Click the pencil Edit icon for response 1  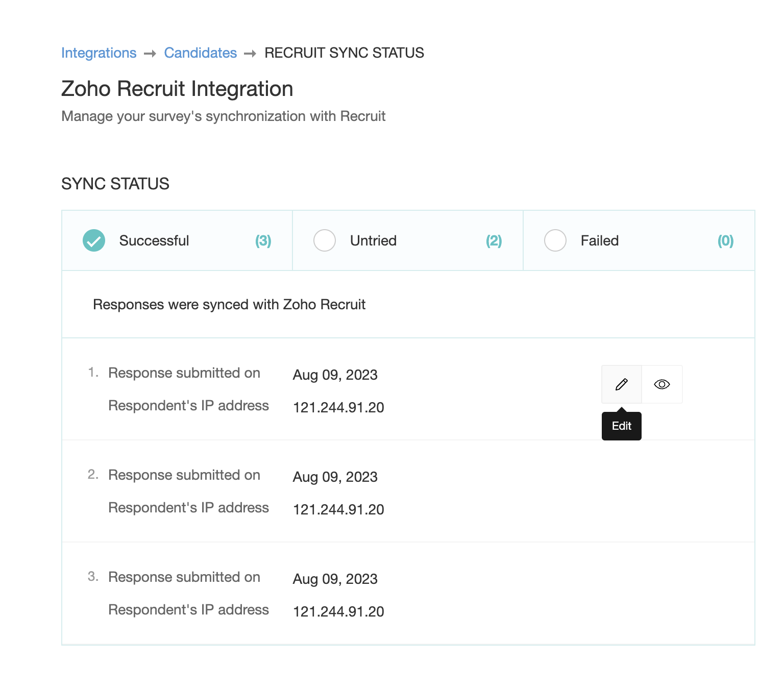tap(621, 384)
